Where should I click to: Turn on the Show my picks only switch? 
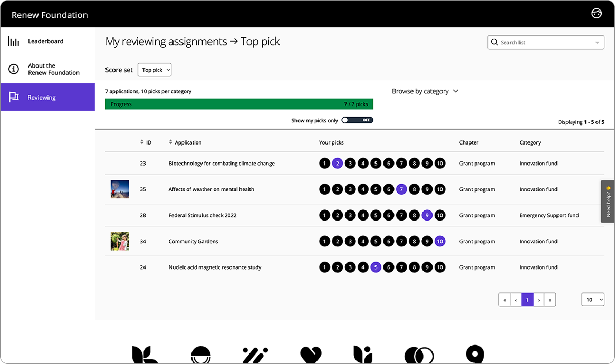point(357,120)
